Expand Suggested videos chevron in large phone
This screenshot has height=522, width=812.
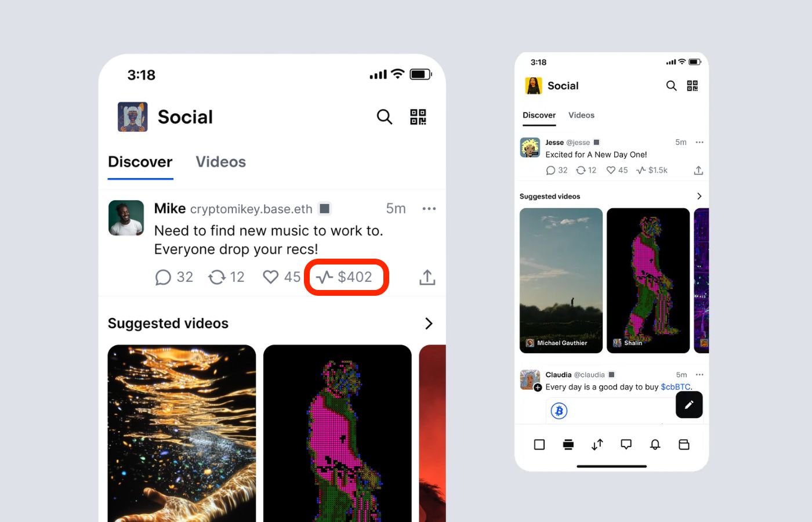429,323
